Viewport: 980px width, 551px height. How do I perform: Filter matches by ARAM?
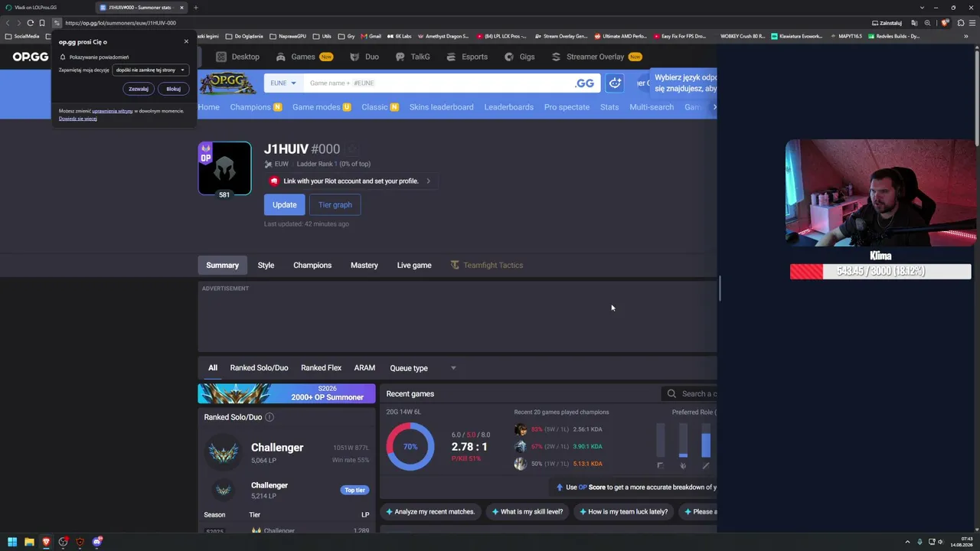pyautogui.click(x=364, y=368)
